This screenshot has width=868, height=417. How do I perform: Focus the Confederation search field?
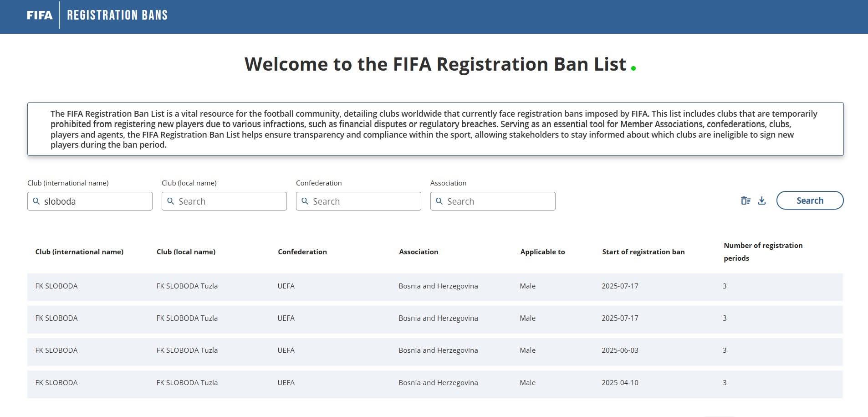pos(358,201)
